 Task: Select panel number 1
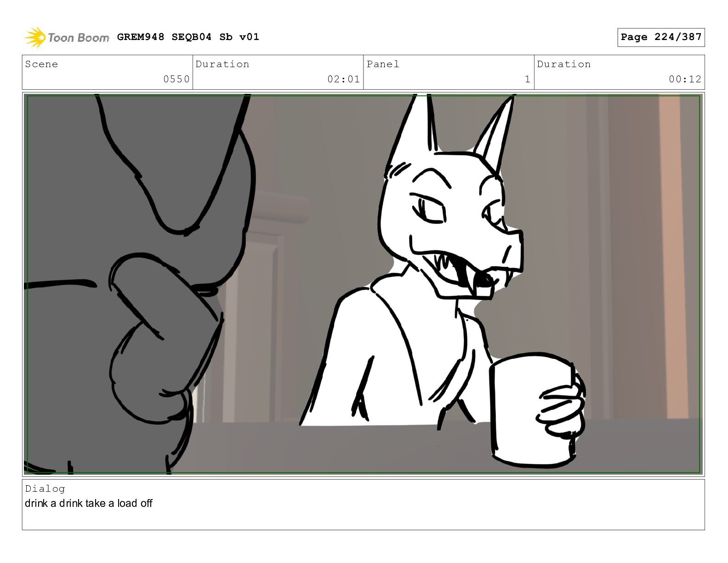tap(528, 79)
